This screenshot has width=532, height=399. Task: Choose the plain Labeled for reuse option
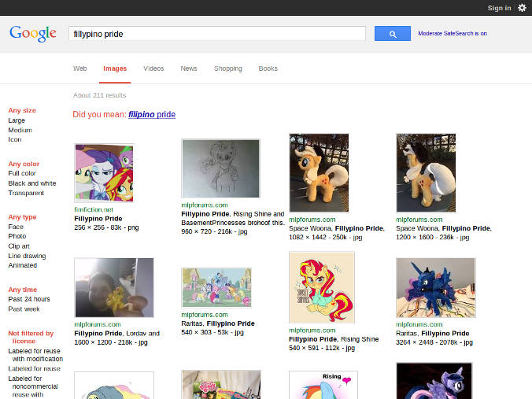click(x=35, y=369)
